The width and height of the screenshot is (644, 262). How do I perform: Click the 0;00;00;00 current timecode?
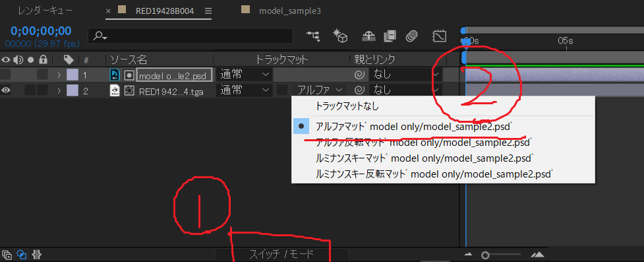(x=41, y=31)
